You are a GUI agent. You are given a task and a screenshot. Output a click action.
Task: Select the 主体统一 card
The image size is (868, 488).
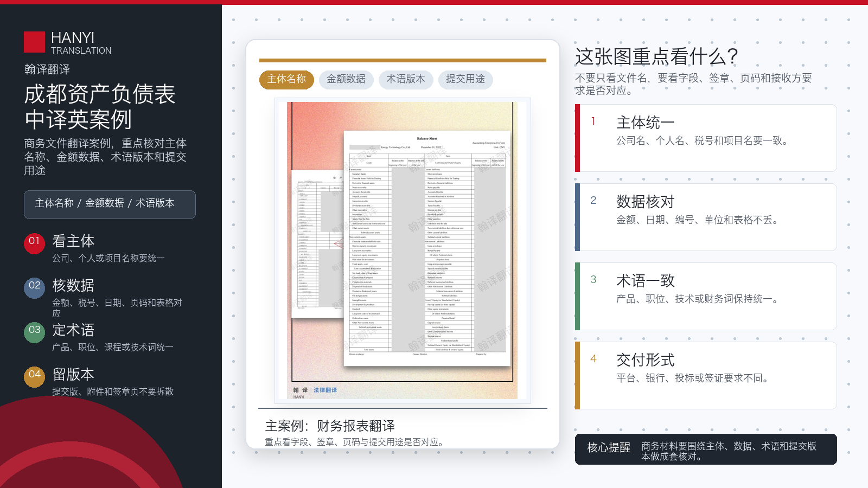tap(706, 138)
